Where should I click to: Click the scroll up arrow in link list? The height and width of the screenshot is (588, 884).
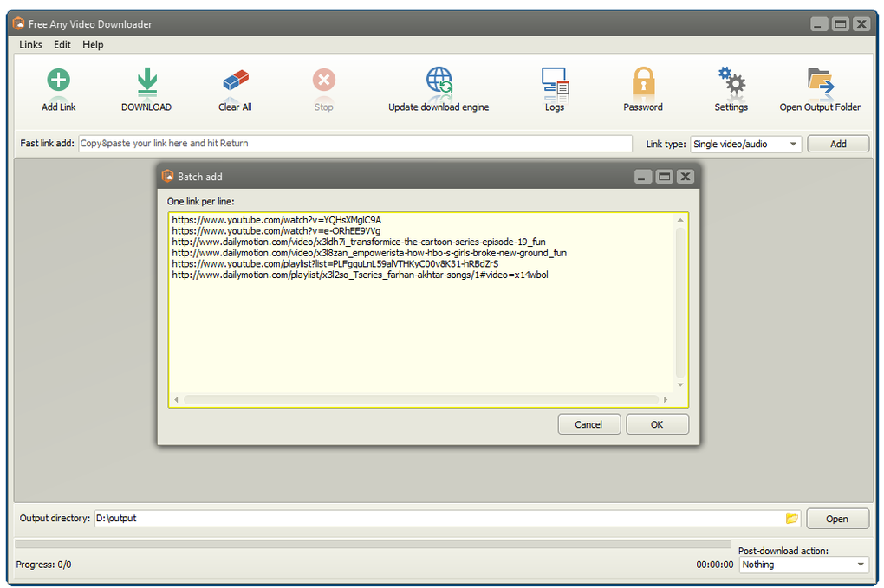(x=680, y=220)
